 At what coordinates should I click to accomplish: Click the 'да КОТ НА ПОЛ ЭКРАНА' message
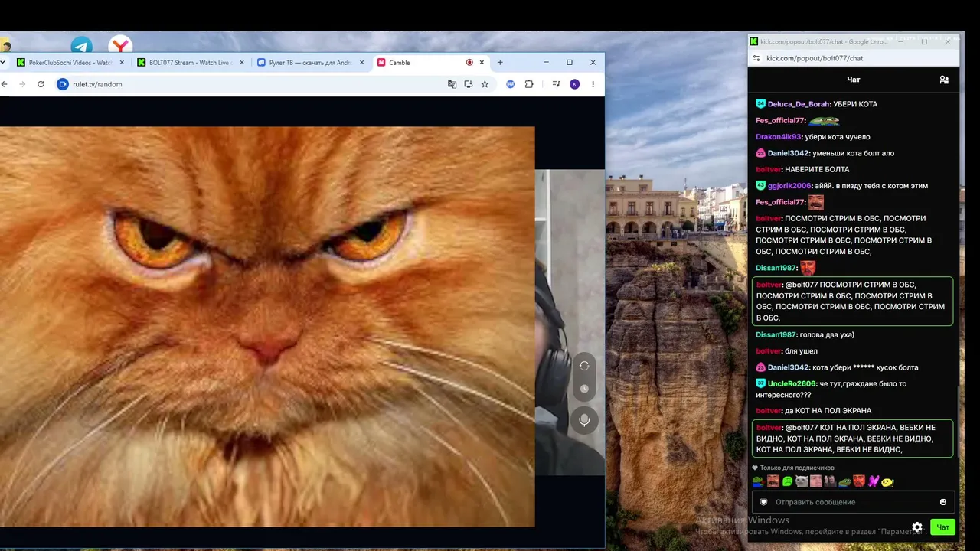(828, 411)
